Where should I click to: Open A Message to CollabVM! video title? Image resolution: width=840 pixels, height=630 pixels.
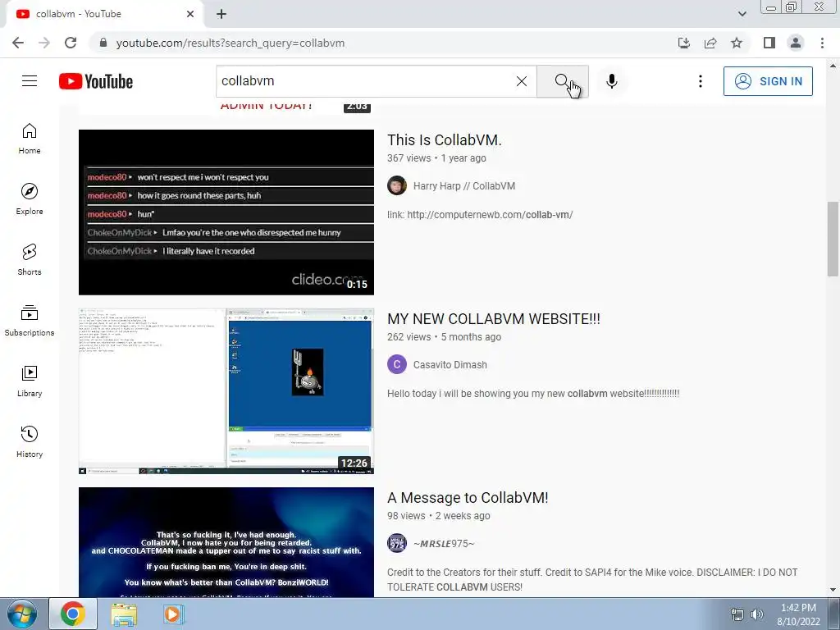click(468, 498)
